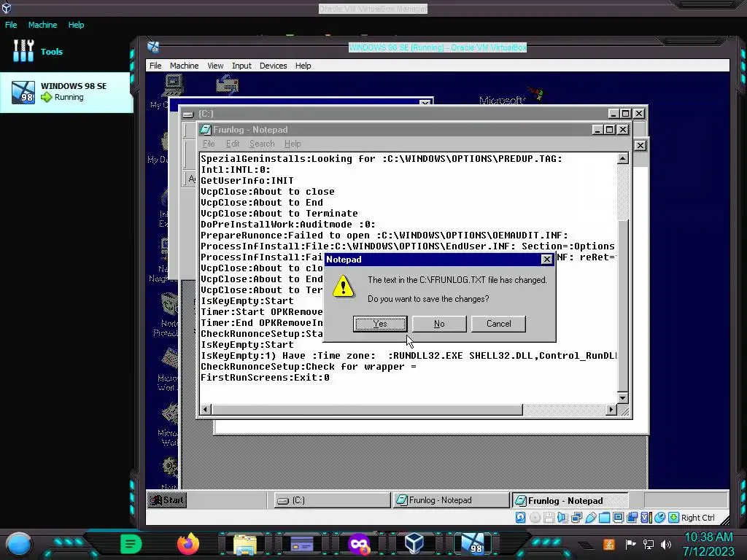Viewport: 747px width, 560px height.
Task: Open the purple mask browser taskbar icon
Action: pos(359,544)
